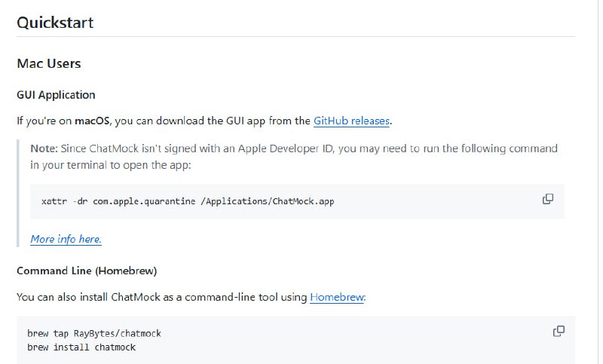Copy the brew install commands

(x=559, y=331)
